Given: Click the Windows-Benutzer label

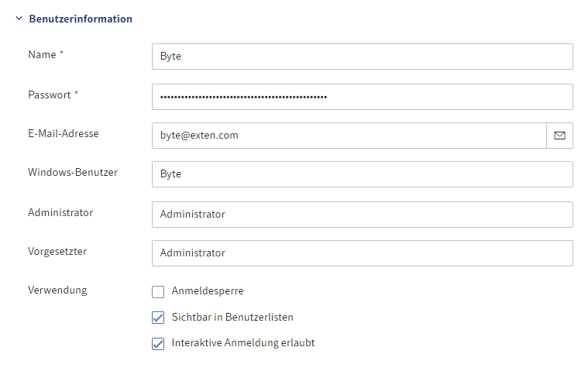Looking at the screenshot, I should tap(73, 173).
